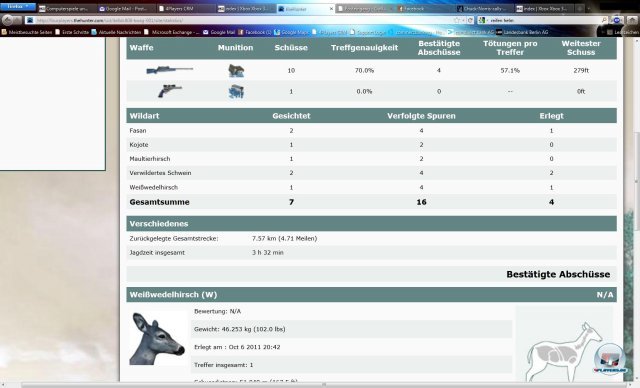Select the Treffer insgesamt: 1 text
Screen dimensions: 640x388
click(x=224, y=365)
